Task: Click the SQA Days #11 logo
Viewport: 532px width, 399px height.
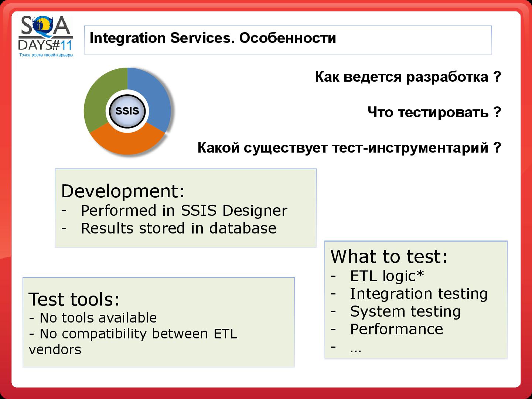Action: point(46,36)
